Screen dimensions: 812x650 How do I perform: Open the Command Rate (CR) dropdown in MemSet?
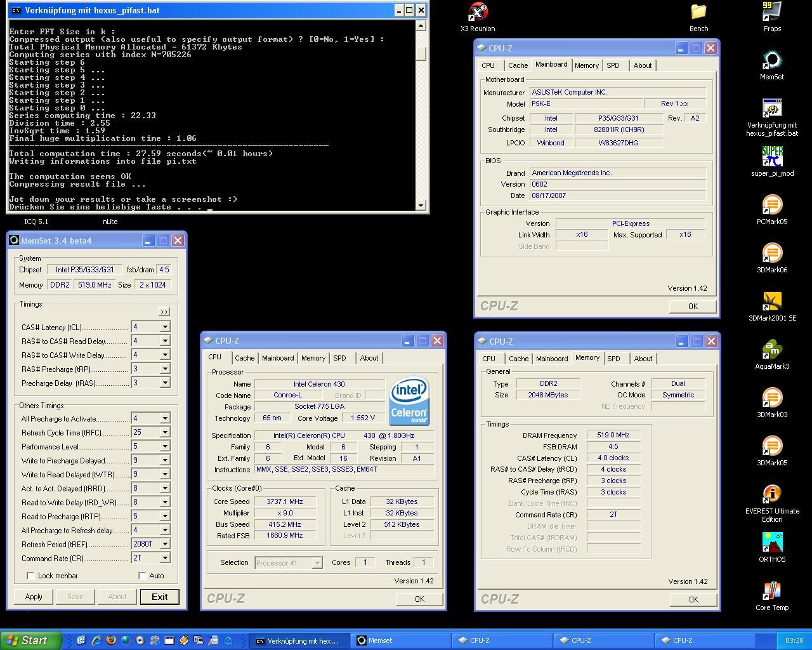point(165,558)
